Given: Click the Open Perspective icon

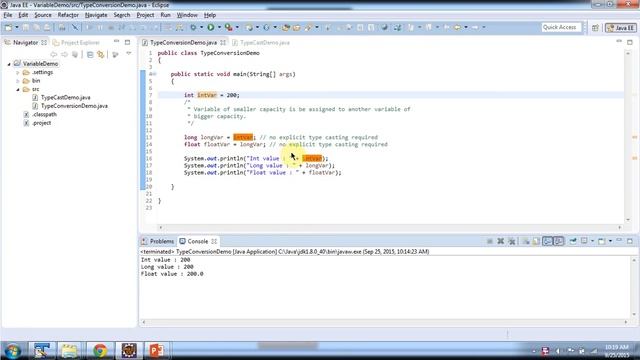Looking at the screenshot, I should 595,27.
